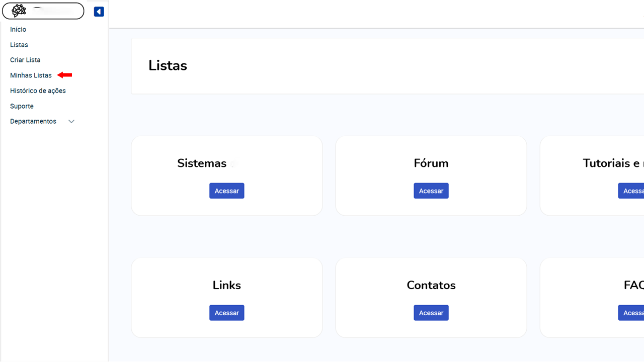
Task: Collapse the sidebar with the blue arrow button
Action: [x=99, y=12]
